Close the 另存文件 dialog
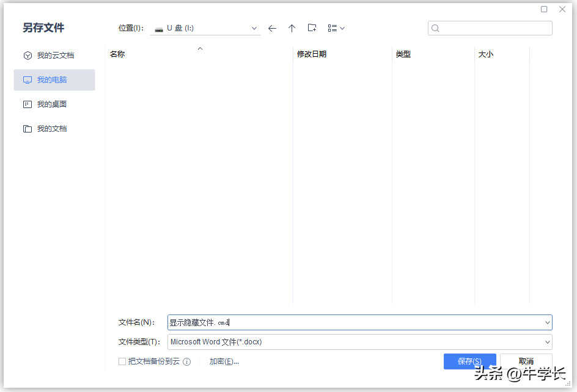Screen dimensions: 577x392 tap(562, 9)
